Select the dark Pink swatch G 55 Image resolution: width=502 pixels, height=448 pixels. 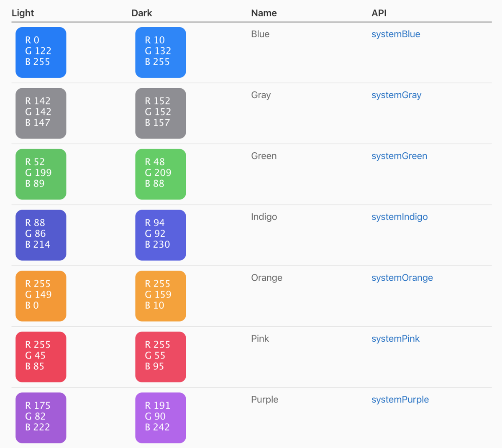(161, 357)
